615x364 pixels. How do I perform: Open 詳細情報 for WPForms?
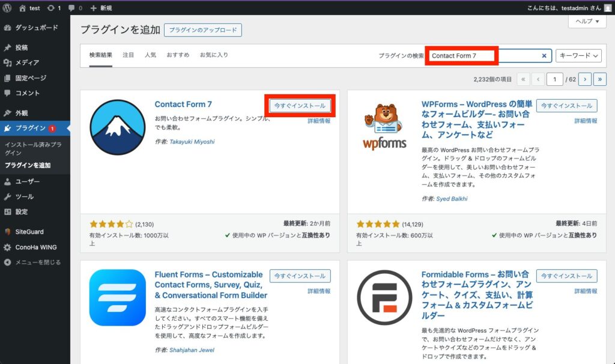coord(586,121)
